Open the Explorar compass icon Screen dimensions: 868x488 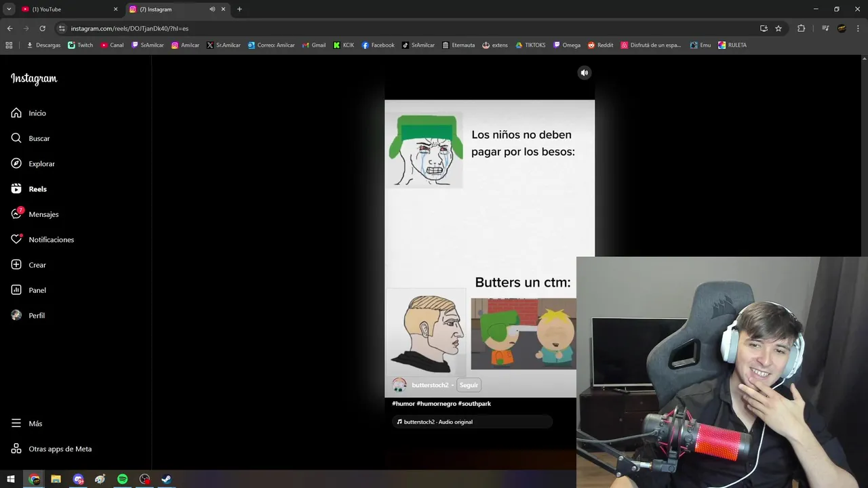point(16,163)
